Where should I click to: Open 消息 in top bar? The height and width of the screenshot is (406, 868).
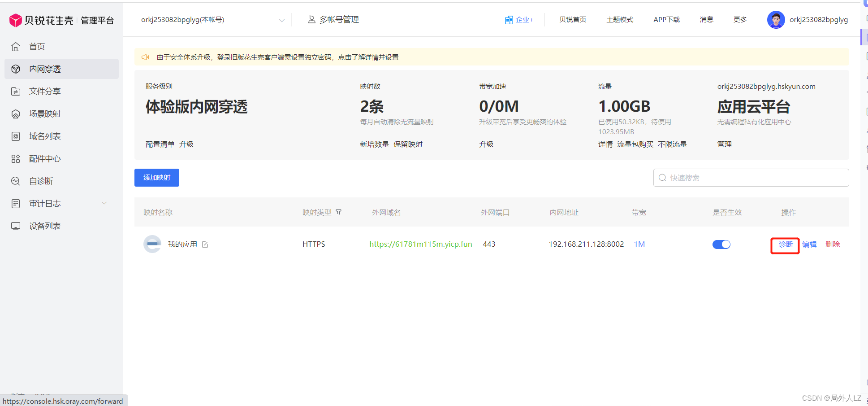click(x=707, y=20)
